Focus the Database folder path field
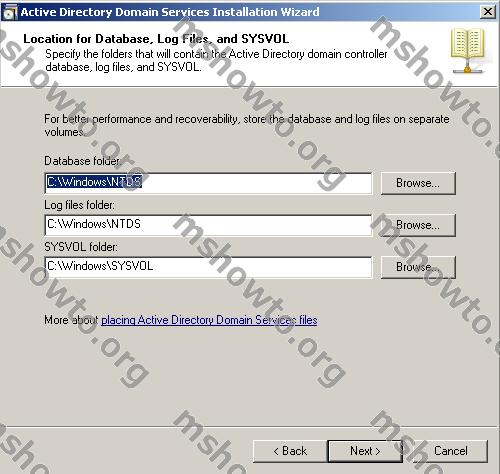Screen dimensions: 500x474 [x=208, y=183]
